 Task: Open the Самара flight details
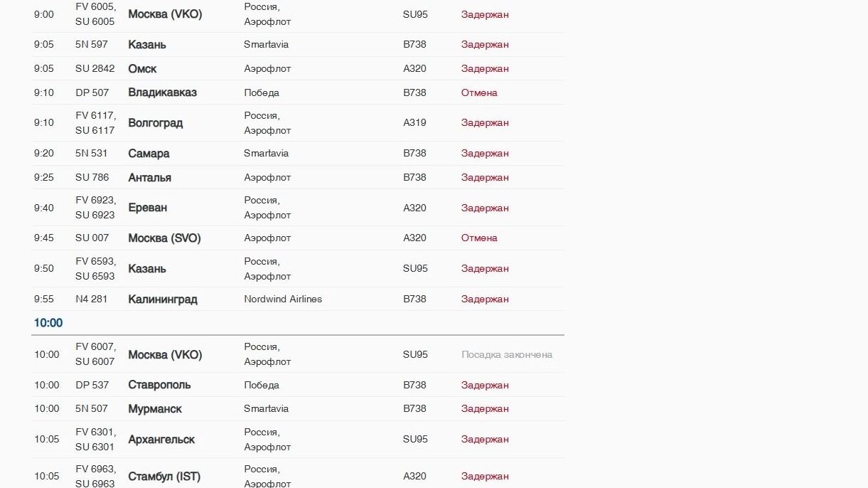pos(149,154)
